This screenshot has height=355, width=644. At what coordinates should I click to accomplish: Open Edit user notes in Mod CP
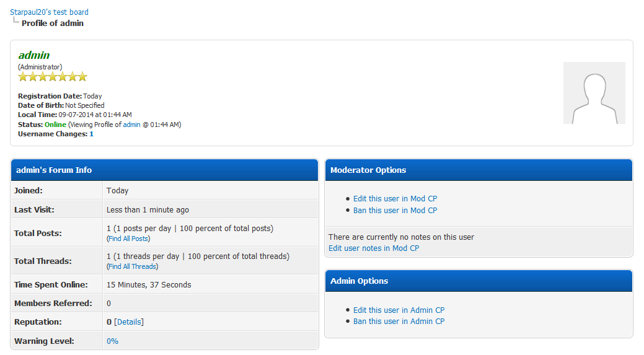pyautogui.click(x=374, y=248)
